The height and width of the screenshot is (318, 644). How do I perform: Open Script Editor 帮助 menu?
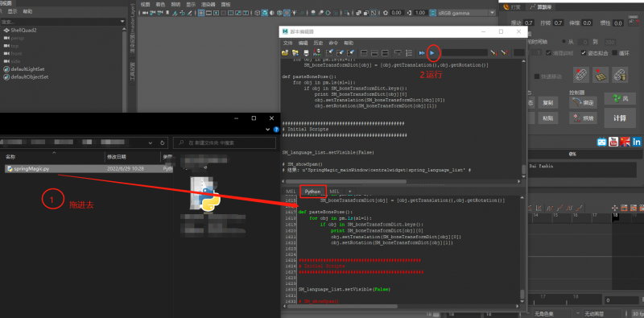click(349, 43)
